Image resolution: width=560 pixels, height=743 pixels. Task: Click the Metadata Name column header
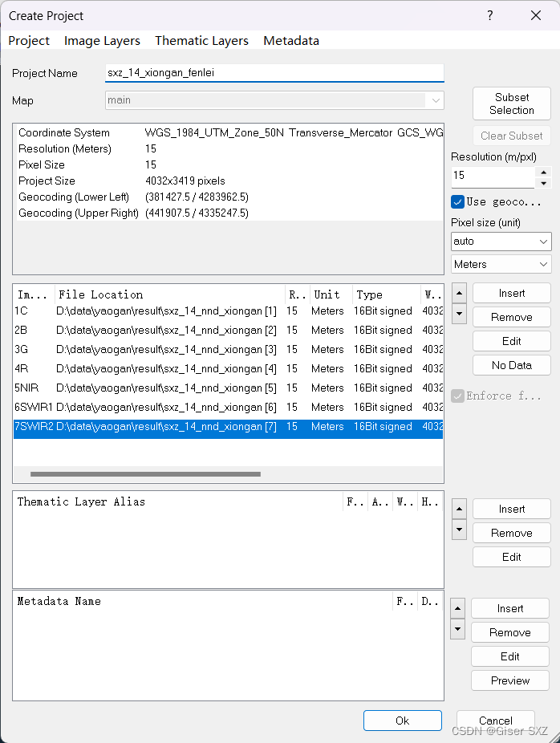[x=203, y=601]
